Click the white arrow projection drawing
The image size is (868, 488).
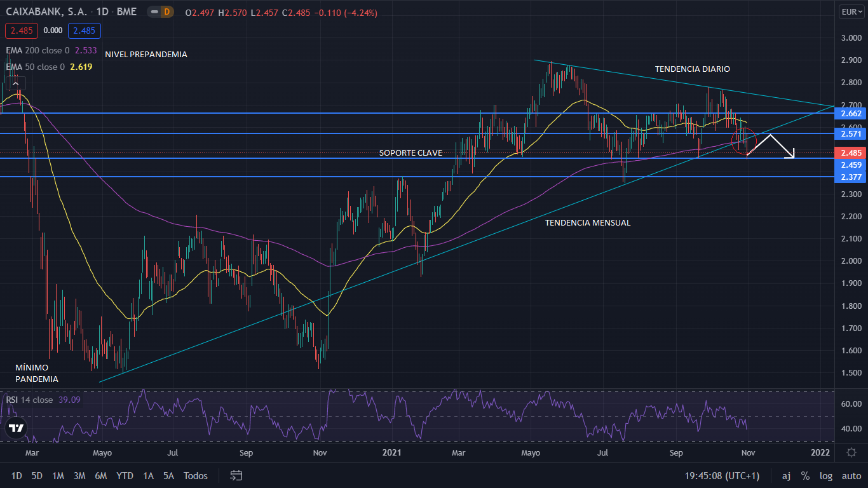pos(770,146)
